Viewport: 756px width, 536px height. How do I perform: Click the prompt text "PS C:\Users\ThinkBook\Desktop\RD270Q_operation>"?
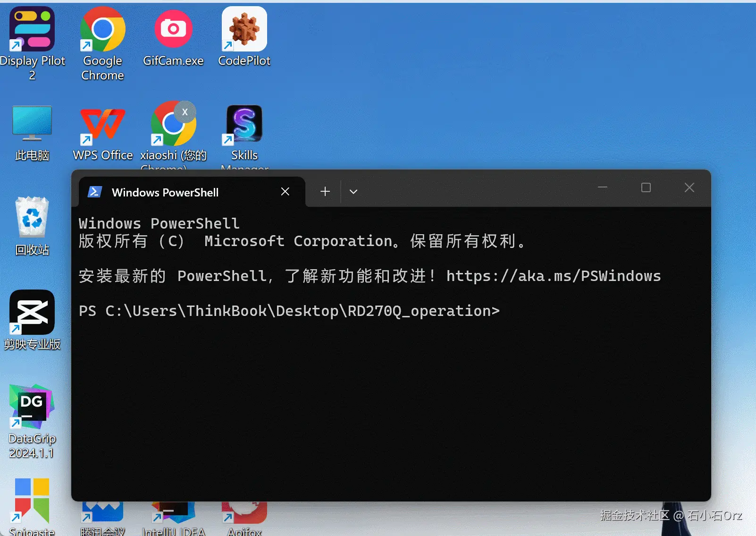click(289, 311)
